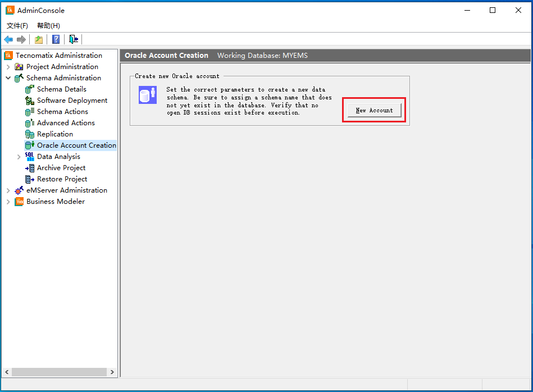Viewport: 533px width, 392px height.
Task: Expand the Project Administration node
Action: coord(8,67)
